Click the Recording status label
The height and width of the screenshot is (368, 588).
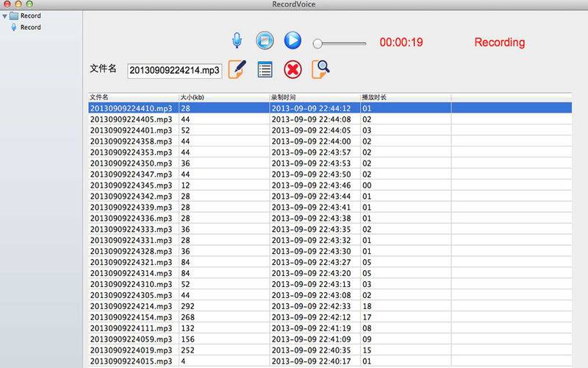click(500, 42)
